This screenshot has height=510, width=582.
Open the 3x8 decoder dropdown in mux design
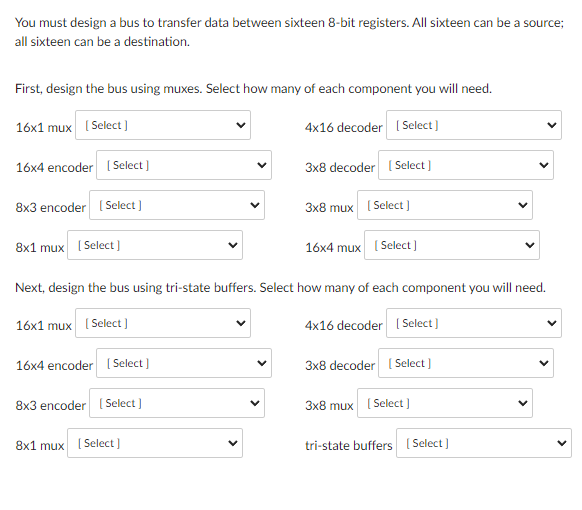click(466, 165)
